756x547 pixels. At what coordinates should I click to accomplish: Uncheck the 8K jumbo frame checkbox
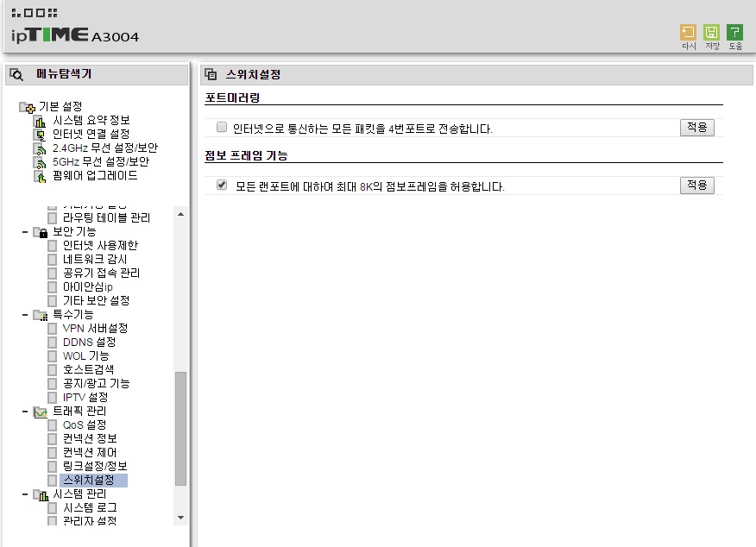point(222,185)
